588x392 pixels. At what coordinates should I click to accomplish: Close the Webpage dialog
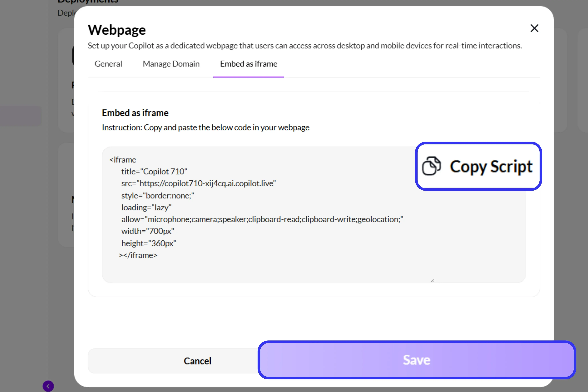(534, 28)
